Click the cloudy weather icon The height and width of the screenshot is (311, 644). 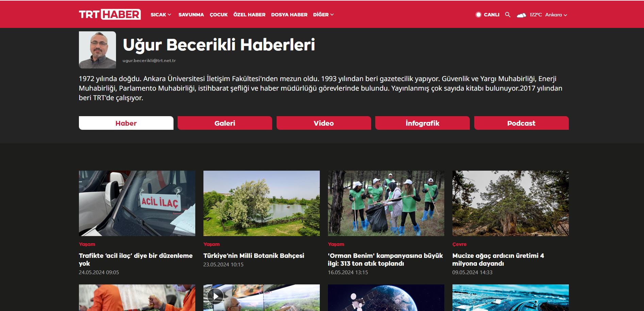point(521,15)
